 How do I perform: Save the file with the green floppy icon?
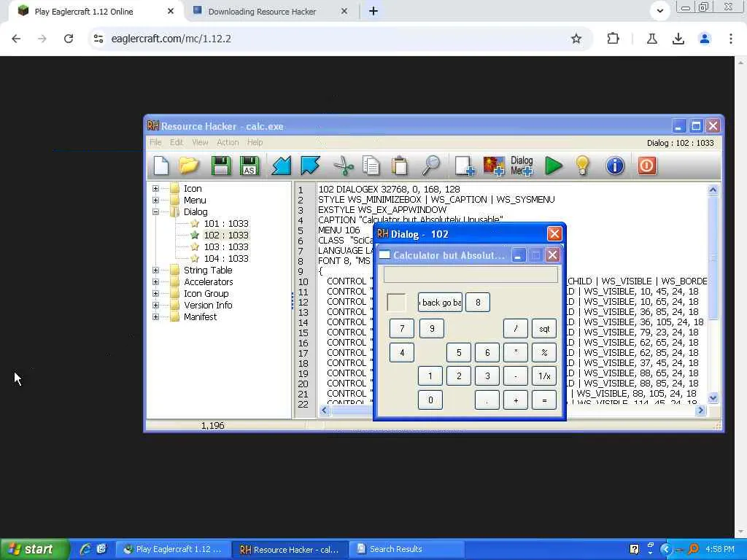[x=220, y=166]
